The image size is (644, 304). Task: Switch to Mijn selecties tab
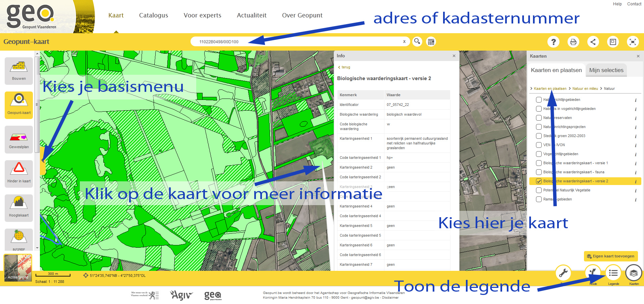[x=606, y=70]
